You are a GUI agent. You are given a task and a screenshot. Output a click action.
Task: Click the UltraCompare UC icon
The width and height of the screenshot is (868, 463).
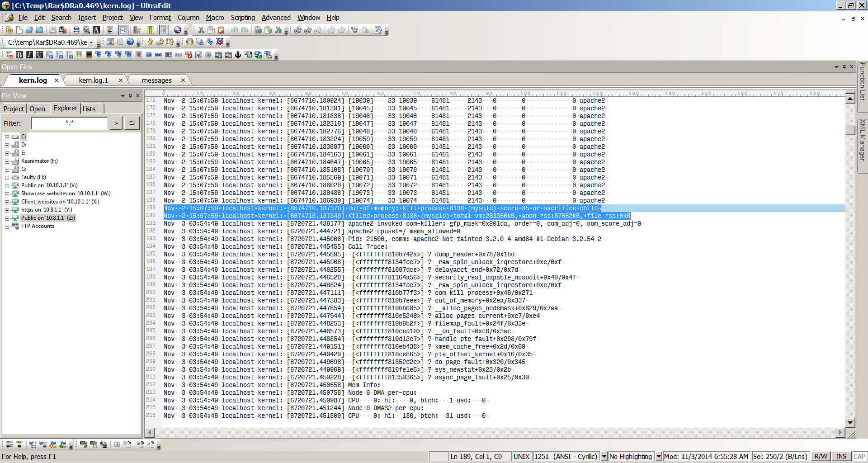178,30
